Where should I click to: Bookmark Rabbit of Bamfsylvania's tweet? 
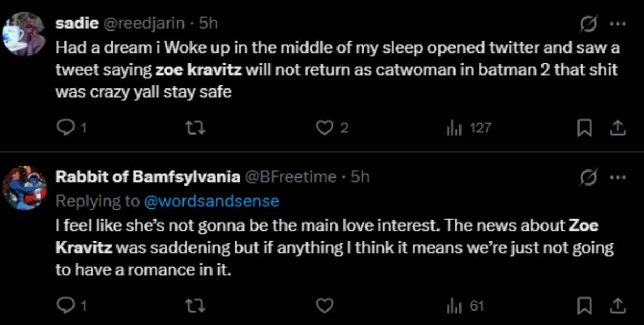pyautogui.click(x=584, y=305)
